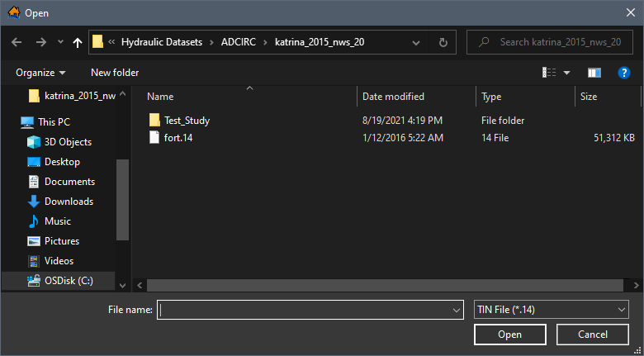Click the fort.14 file icon

(154, 137)
